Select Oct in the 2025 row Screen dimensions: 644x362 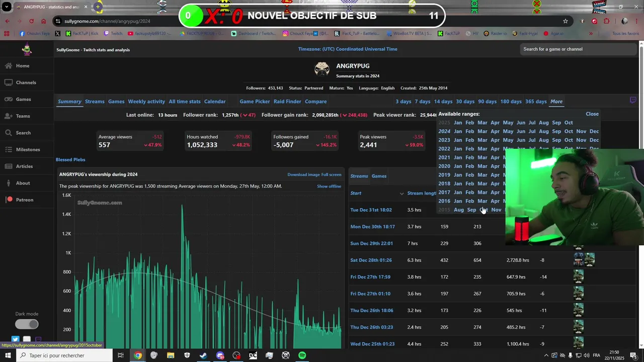(569, 123)
